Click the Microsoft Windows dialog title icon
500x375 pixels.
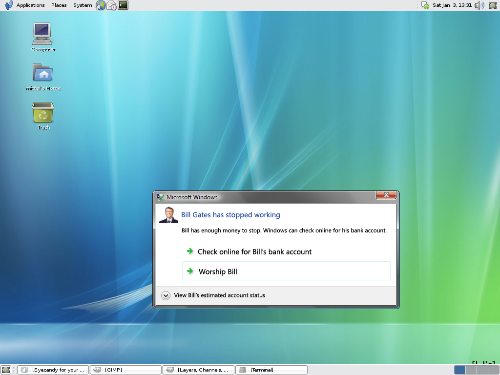160,197
